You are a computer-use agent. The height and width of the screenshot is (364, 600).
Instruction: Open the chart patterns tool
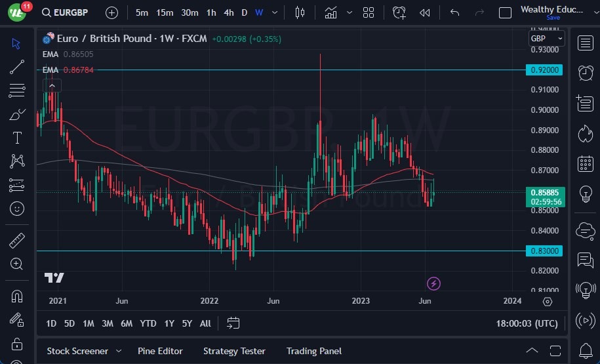tap(17, 161)
